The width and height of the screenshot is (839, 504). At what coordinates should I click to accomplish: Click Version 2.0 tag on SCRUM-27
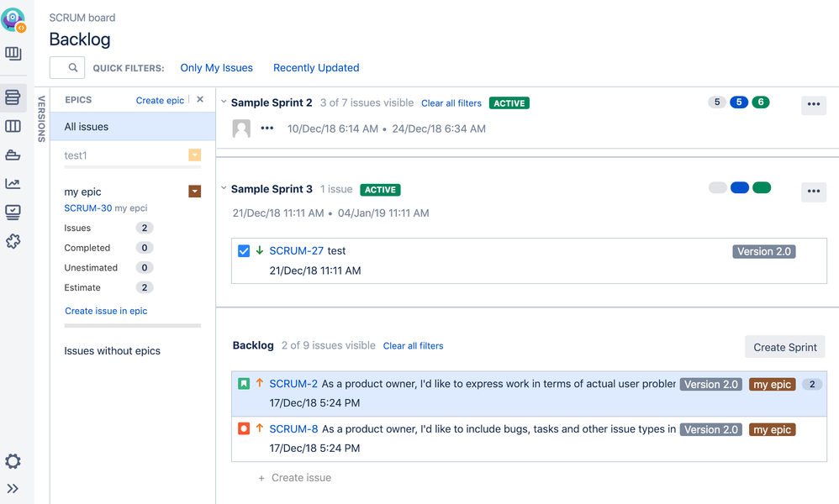point(764,252)
